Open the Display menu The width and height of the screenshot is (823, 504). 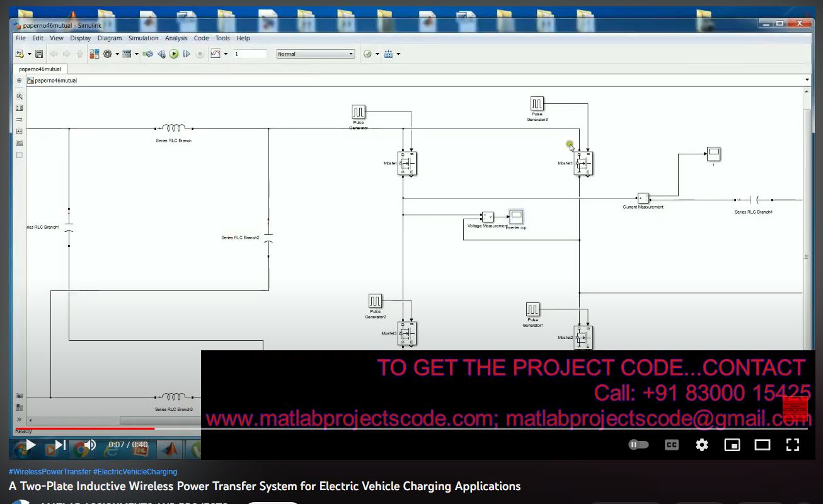80,38
